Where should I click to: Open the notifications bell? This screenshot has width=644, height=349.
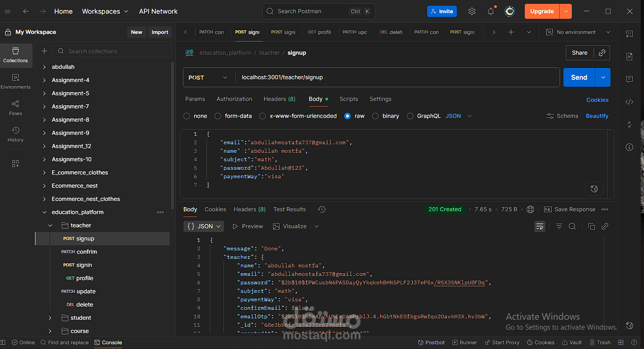point(491,11)
